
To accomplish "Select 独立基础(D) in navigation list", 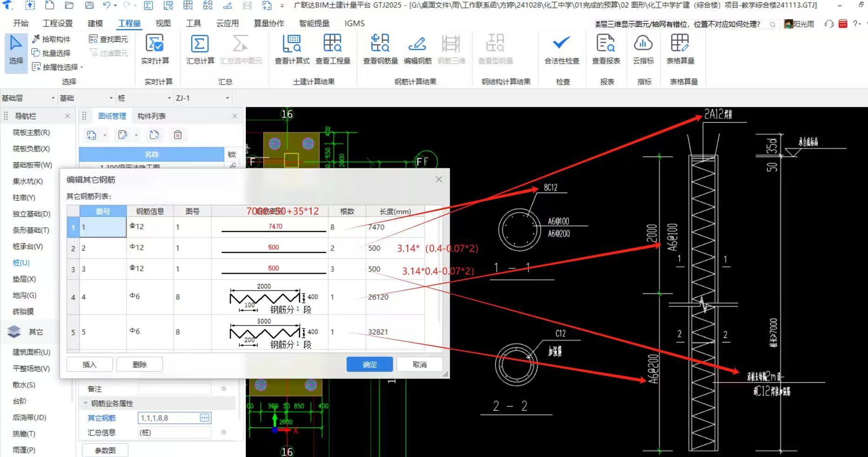I will [x=31, y=214].
